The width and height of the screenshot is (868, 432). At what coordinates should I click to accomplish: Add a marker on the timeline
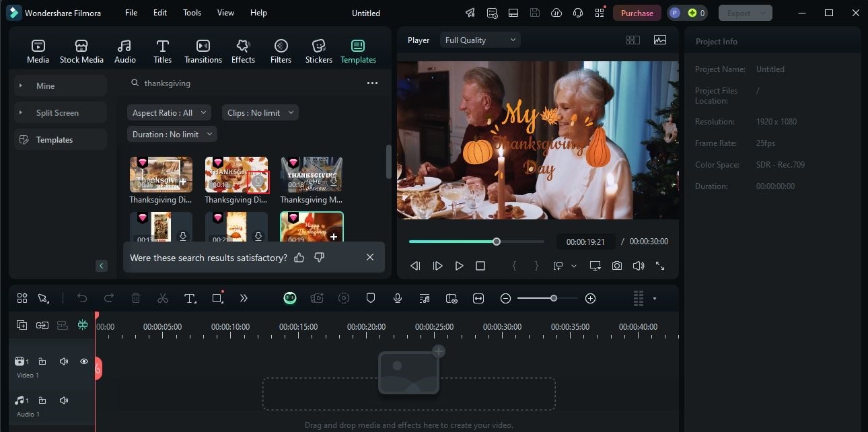[371, 298]
